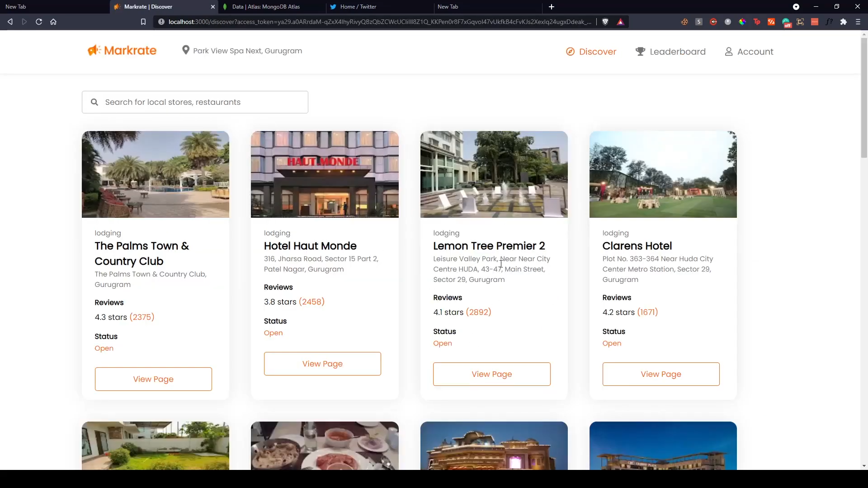Image resolution: width=868 pixels, height=488 pixels.
Task: Click the Markrate megaphone logo
Action: tap(94, 50)
